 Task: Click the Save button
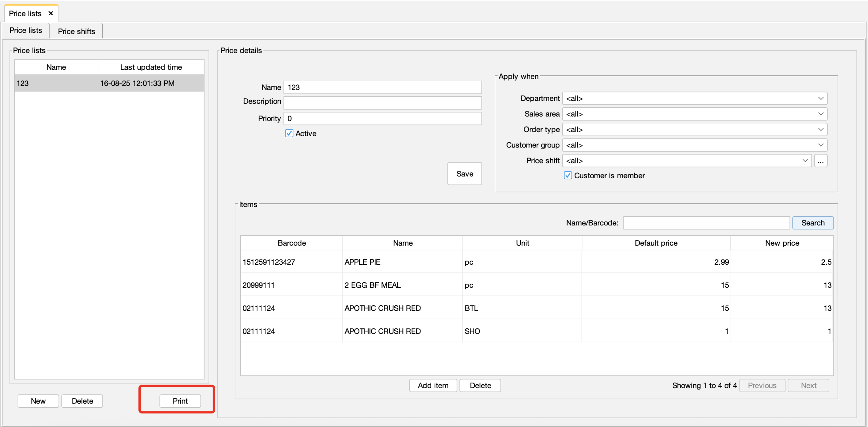click(465, 174)
